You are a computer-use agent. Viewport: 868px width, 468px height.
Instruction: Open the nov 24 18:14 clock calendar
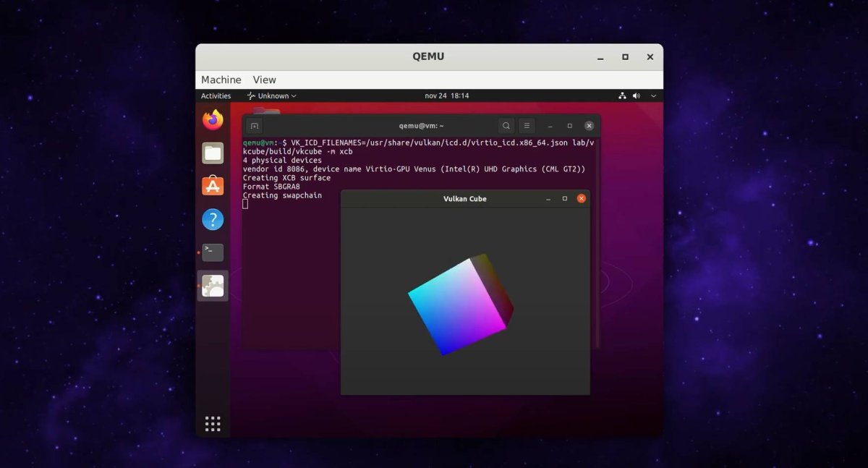coord(446,96)
